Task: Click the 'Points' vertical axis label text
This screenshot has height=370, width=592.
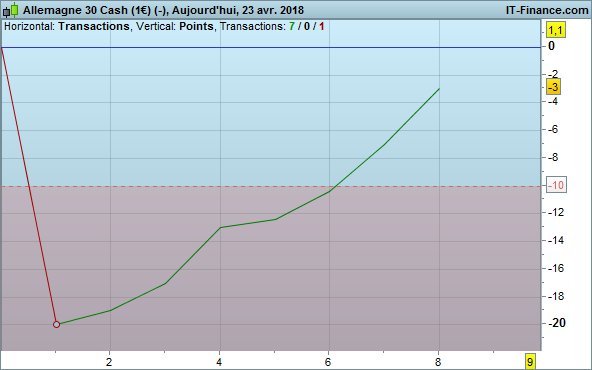Action: click(196, 26)
